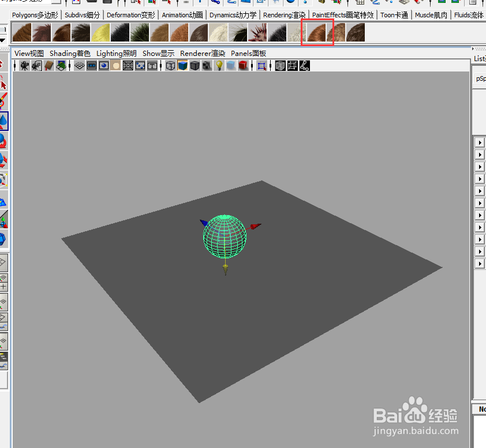Open the Shading panel menu
Image resolution: width=486 pixels, height=448 pixels.
70,53
